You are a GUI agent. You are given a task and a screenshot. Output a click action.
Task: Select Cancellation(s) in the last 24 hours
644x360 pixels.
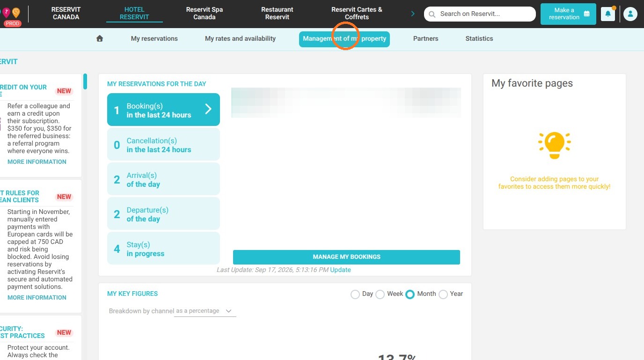(x=163, y=144)
